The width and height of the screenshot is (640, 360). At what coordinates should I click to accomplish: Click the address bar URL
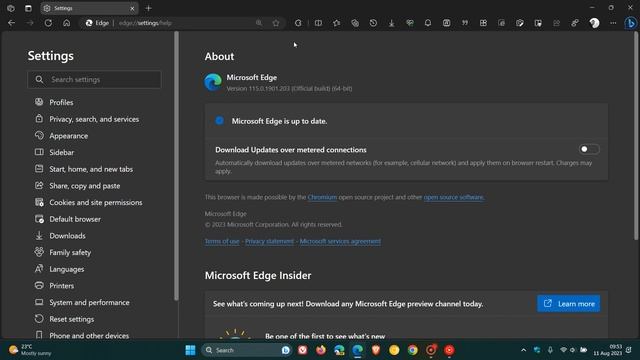[x=145, y=23]
